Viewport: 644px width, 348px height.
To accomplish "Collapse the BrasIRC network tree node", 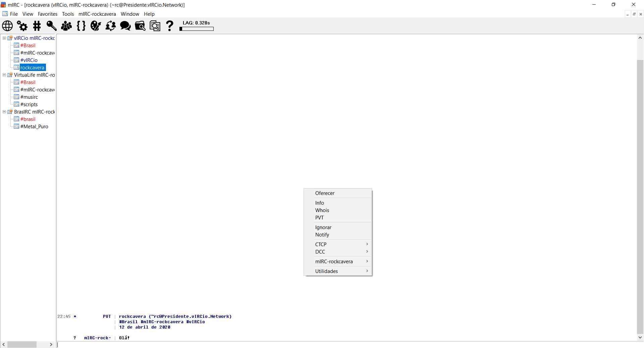I will (x=4, y=112).
